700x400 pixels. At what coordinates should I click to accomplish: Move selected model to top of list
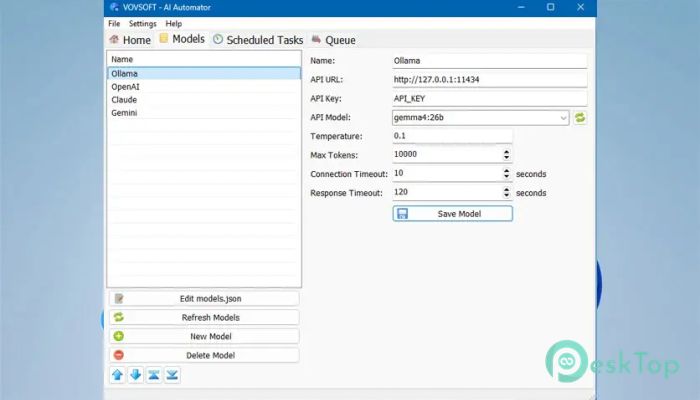coord(154,375)
